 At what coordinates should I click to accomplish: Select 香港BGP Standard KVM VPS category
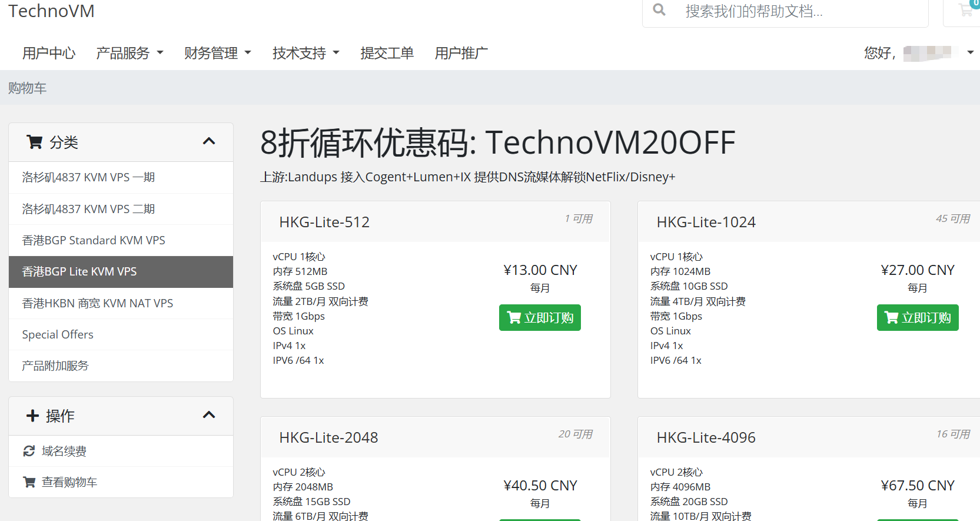(x=94, y=240)
